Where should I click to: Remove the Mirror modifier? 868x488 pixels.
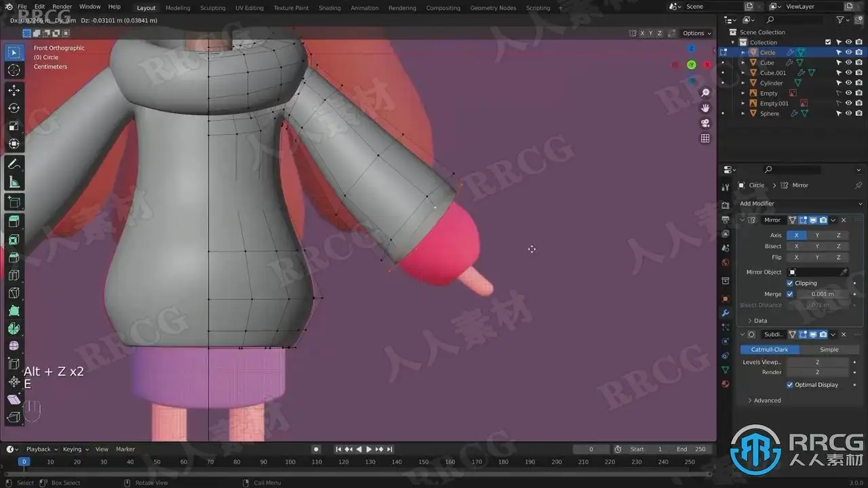(844, 220)
